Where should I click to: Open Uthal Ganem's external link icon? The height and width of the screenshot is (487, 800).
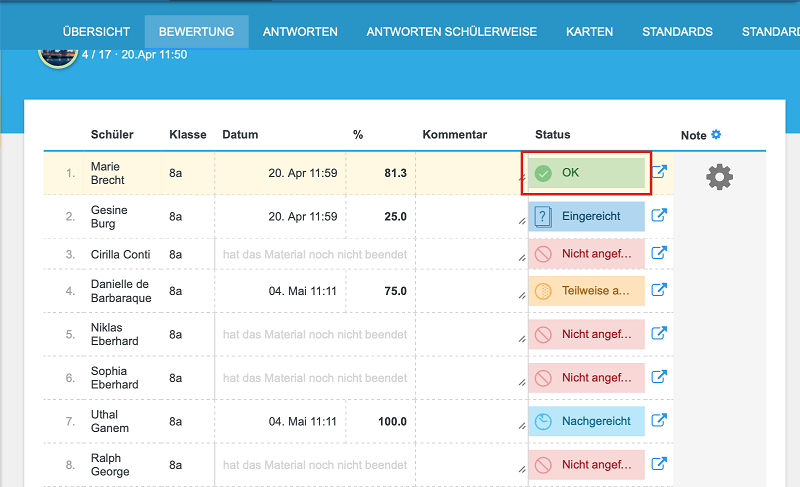click(659, 420)
